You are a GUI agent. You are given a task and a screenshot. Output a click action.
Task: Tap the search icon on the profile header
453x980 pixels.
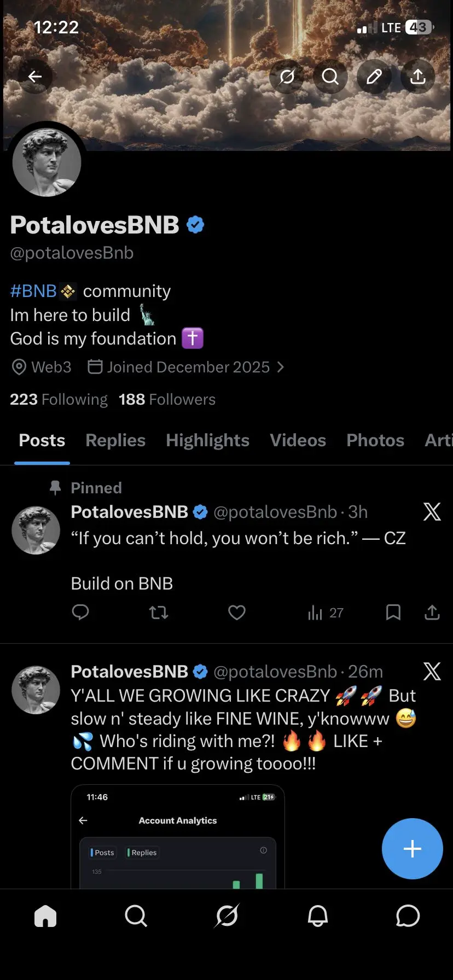coord(330,77)
